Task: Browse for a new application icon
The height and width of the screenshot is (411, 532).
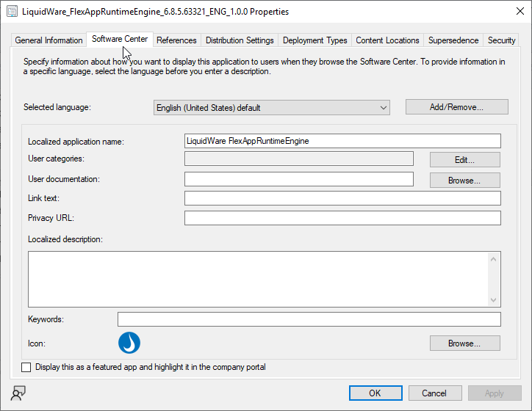Action: click(464, 343)
